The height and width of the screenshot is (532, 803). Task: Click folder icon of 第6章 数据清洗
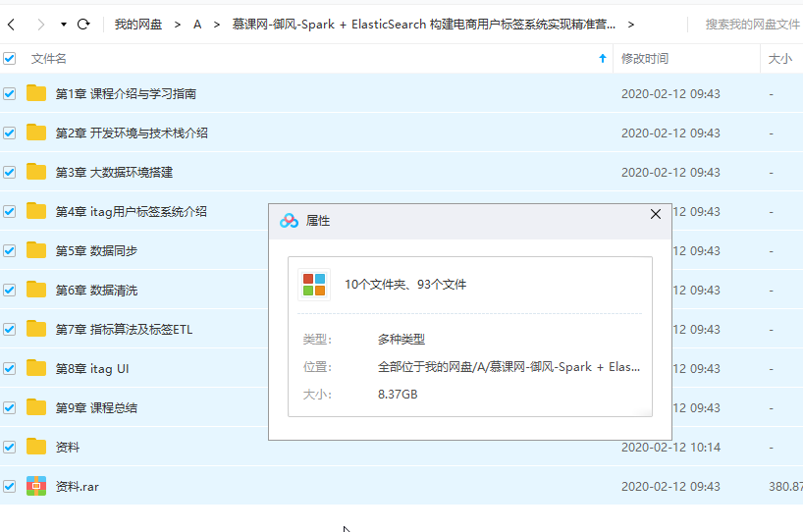[36, 290]
